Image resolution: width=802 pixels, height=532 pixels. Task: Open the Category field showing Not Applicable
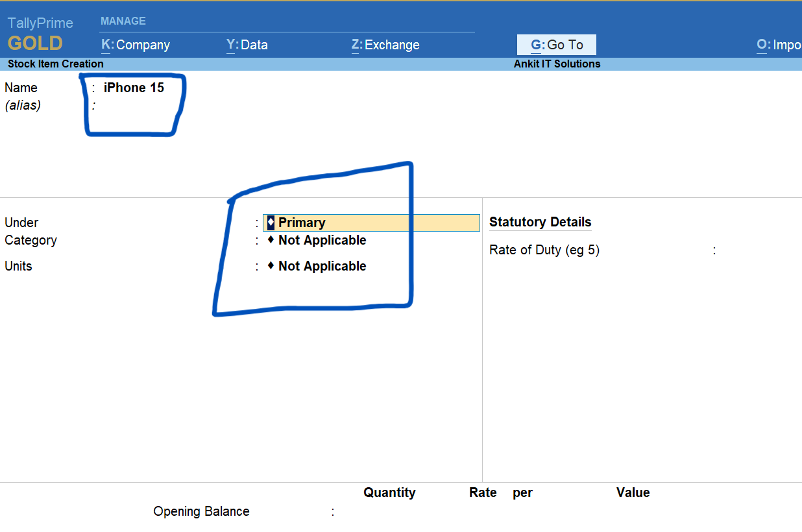click(x=317, y=240)
